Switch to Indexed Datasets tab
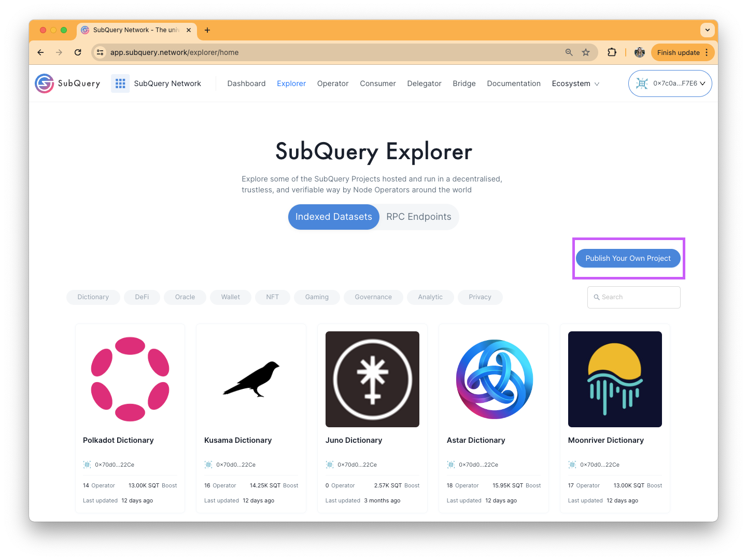The width and height of the screenshot is (747, 560). click(334, 217)
